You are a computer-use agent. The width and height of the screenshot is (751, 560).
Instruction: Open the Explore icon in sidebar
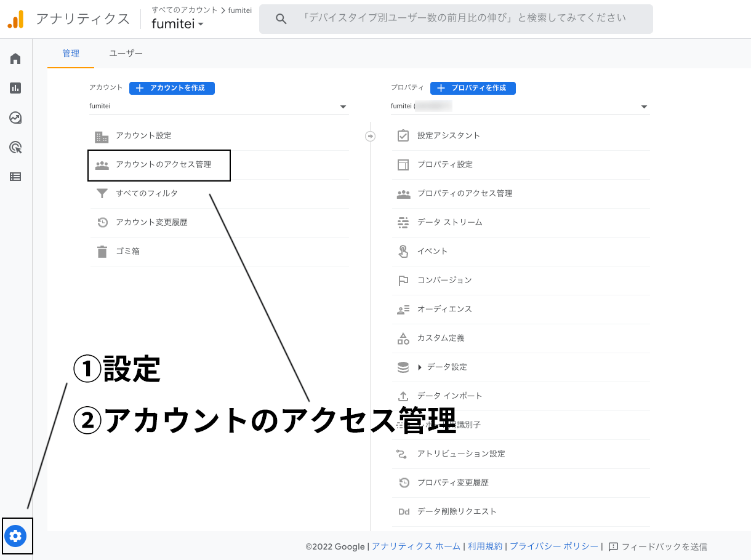coord(15,118)
